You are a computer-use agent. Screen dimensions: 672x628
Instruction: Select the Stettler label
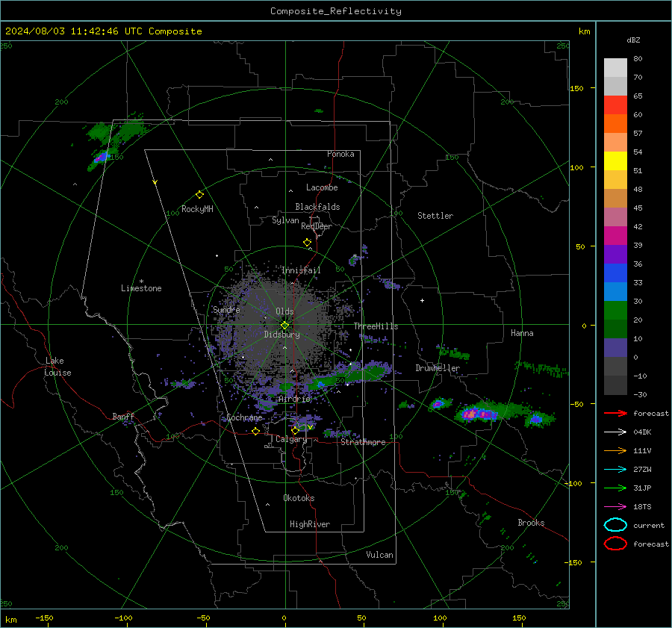435,216
